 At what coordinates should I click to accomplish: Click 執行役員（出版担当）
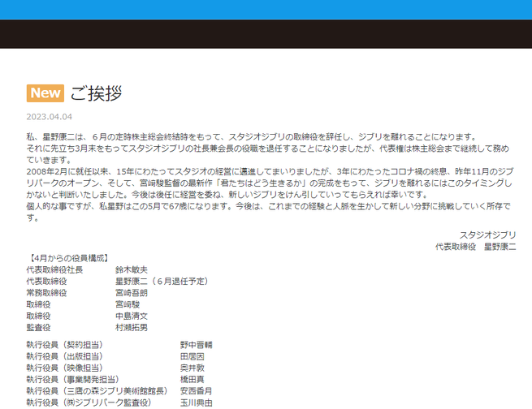64,356
